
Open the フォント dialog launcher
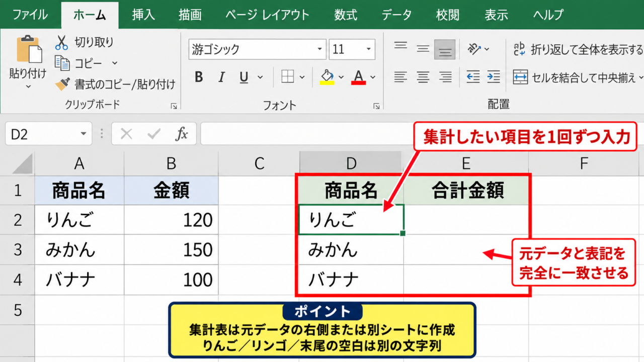pyautogui.click(x=376, y=106)
